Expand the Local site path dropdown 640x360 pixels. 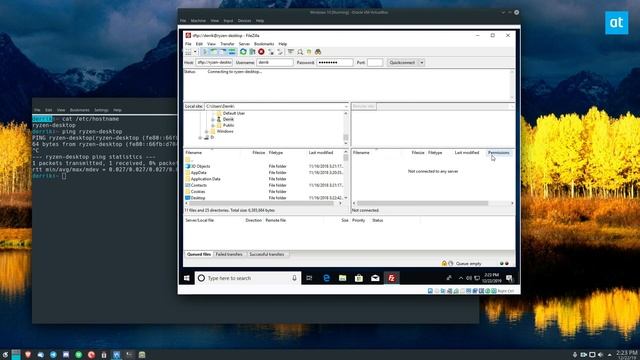tap(346, 106)
